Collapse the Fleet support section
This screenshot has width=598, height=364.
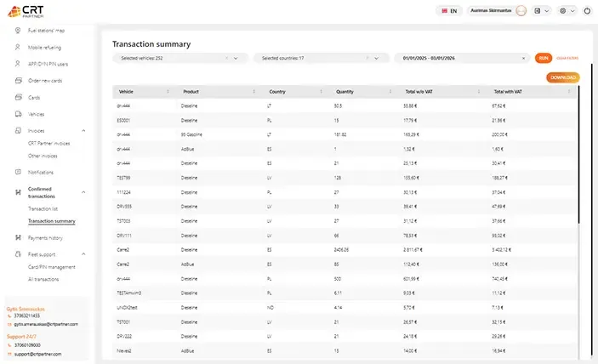pos(83,253)
